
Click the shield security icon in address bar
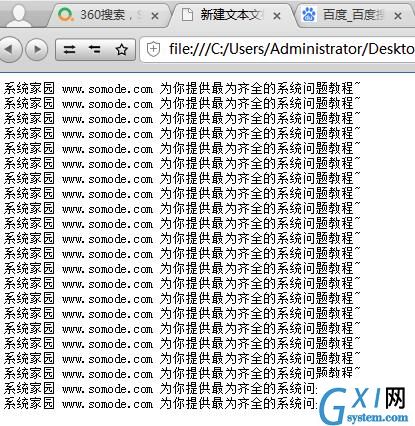point(154,49)
